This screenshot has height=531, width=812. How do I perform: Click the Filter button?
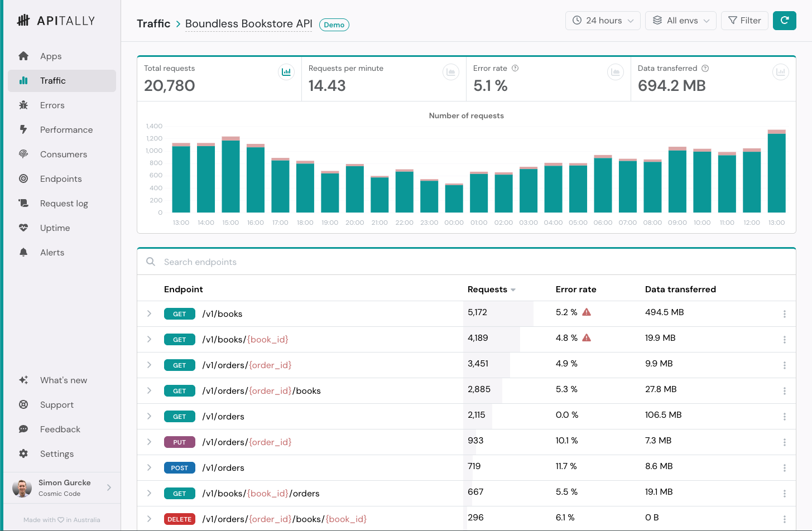(744, 21)
